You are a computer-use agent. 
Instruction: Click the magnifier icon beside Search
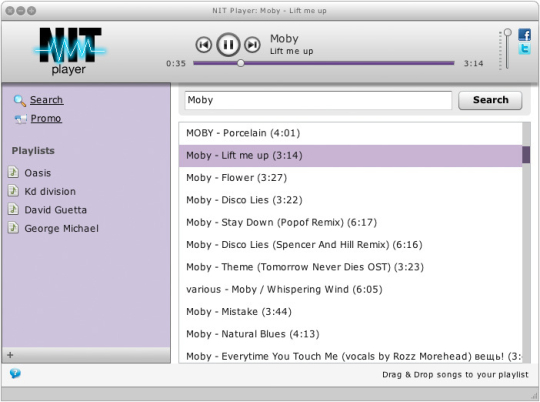tap(20, 101)
